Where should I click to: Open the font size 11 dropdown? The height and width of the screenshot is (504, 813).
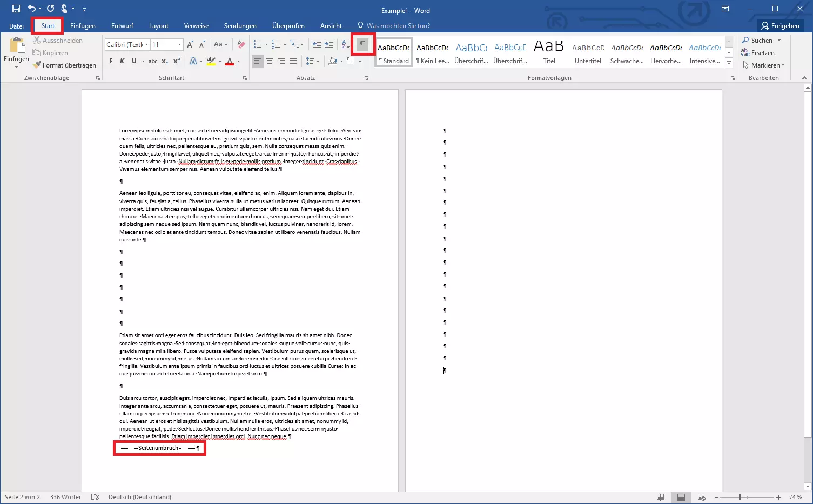pos(180,44)
